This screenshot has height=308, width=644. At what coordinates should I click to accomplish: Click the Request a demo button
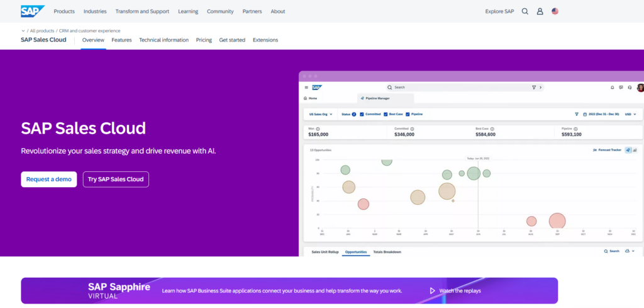pos(49,180)
